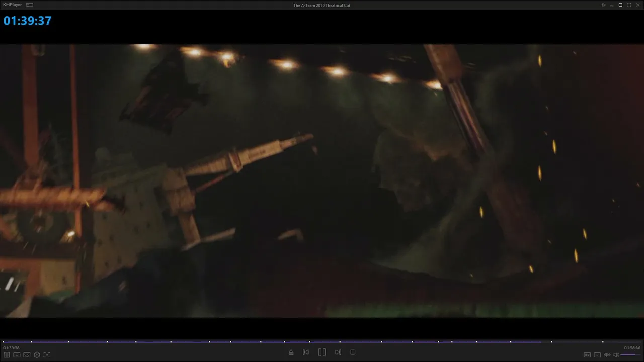
Task: Skip to the next track
Action: 338,352
